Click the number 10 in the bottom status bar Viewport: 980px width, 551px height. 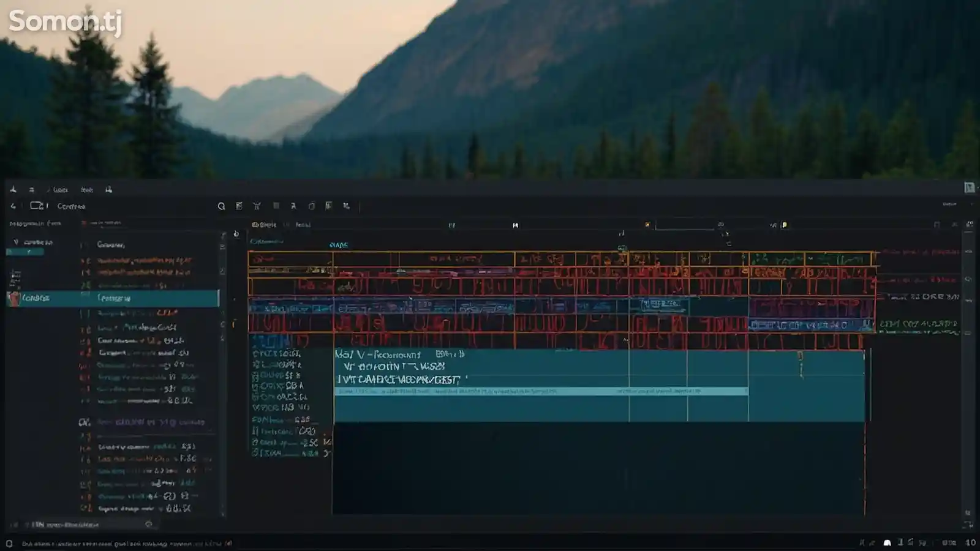tap(971, 542)
